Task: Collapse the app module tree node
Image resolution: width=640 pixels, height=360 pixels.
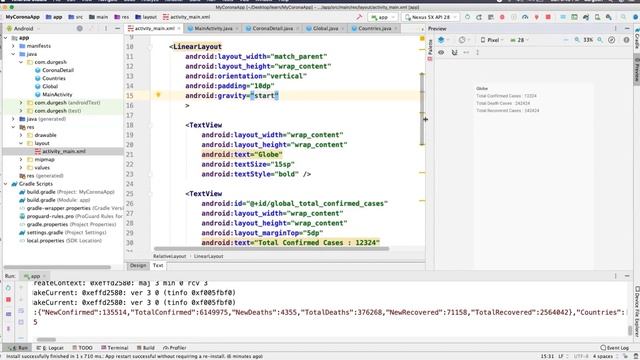Action: coord(6,38)
